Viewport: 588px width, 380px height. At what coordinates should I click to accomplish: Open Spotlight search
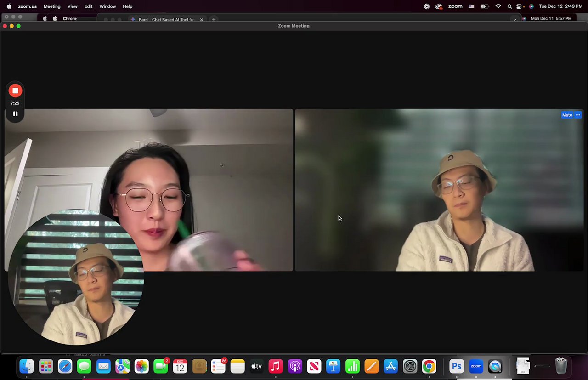(x=509, y=6)
